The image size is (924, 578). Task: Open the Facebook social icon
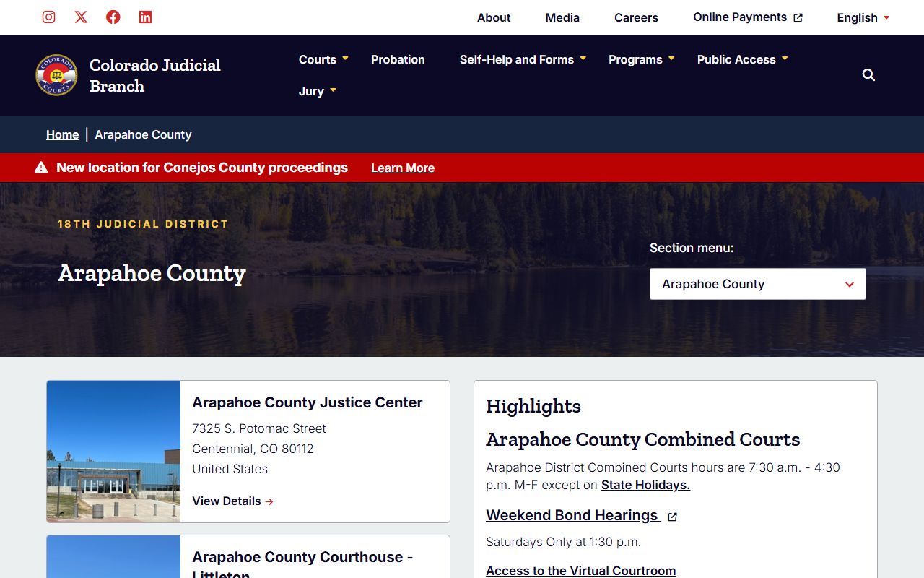click(x=113, y=17)
